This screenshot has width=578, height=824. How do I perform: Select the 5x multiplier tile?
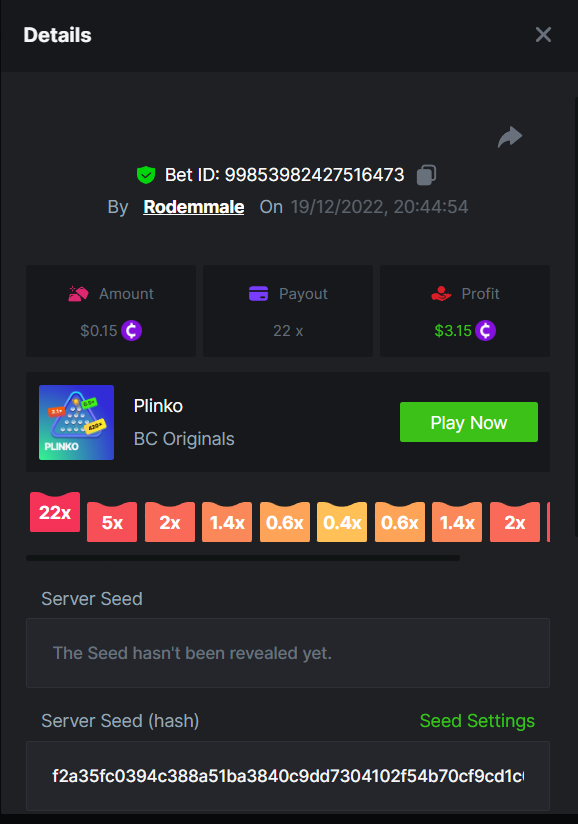coord(112,522)
